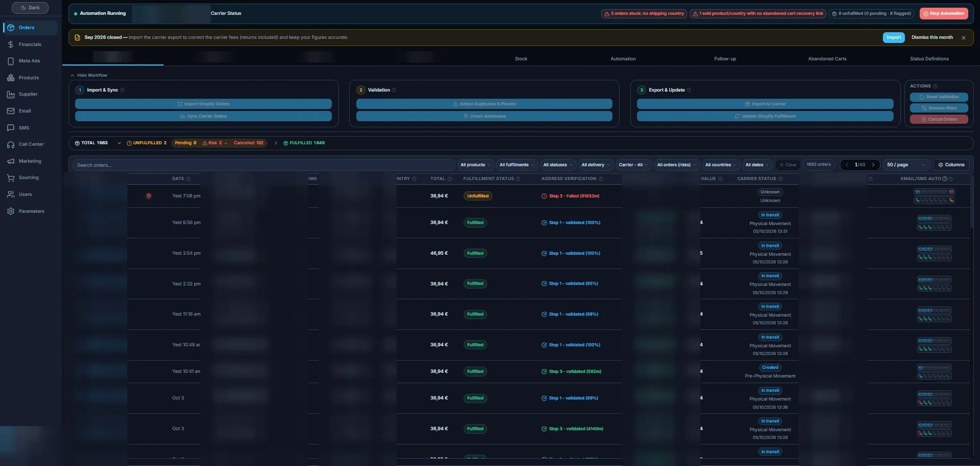Image resolution: width=980 pixels, height=466 pixels.
Task: Focus the Search orders input field
Action: coord(263,165)
